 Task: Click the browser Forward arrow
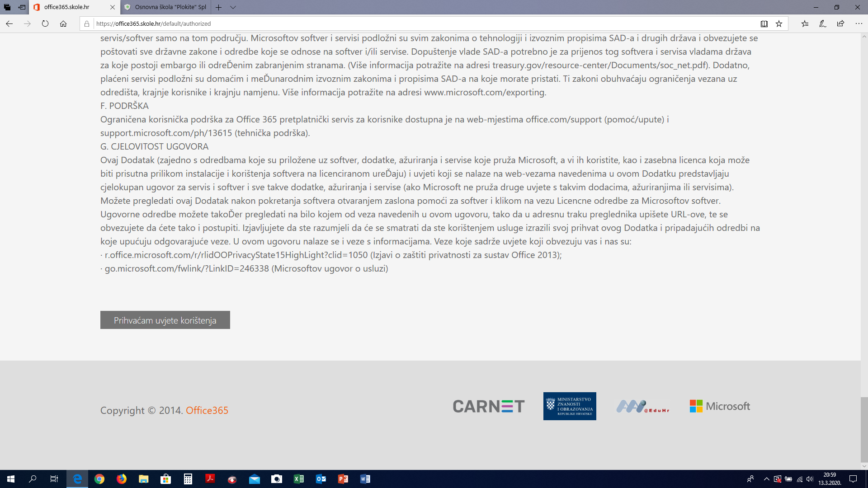(x=27, y=24)
